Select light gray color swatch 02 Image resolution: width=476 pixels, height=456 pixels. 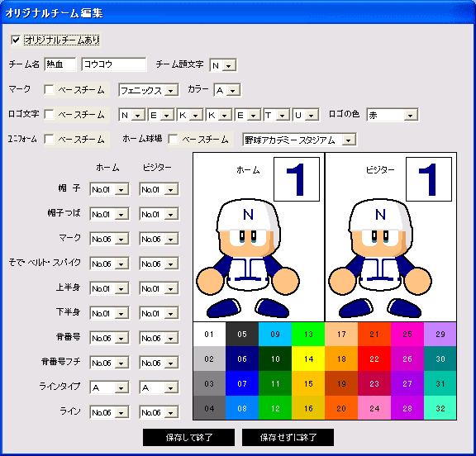(x=209, y=359)
